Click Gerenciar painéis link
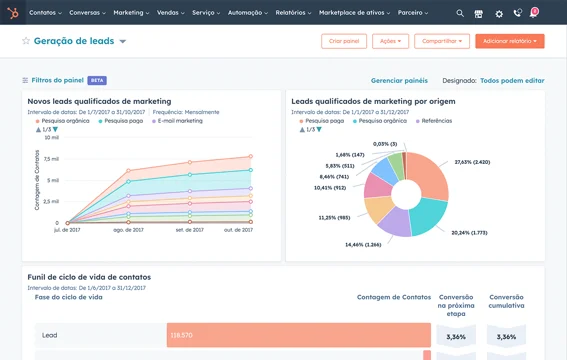This screenshot has height=360, width=567. click(399, 81)
